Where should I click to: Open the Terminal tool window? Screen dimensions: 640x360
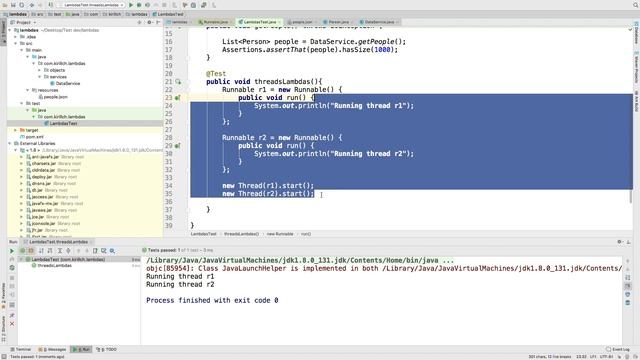(x=21, y=349)
